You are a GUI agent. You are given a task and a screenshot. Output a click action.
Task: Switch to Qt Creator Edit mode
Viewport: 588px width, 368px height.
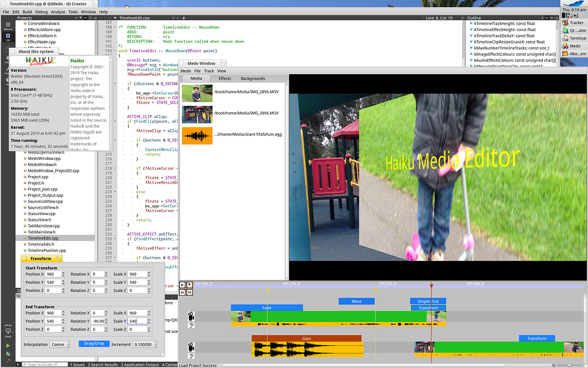click(x=8, y=37)
